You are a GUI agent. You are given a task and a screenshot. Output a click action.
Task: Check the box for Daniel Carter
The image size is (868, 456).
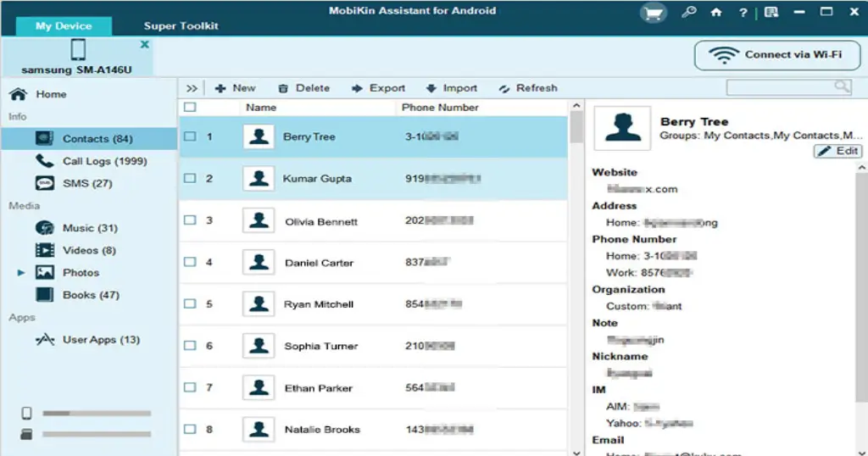190,262
